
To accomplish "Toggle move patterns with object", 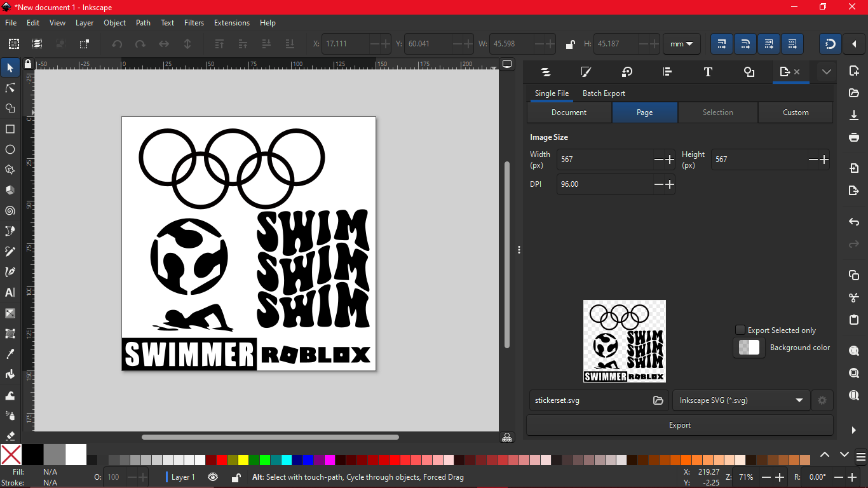I will (x=792, y=44).
